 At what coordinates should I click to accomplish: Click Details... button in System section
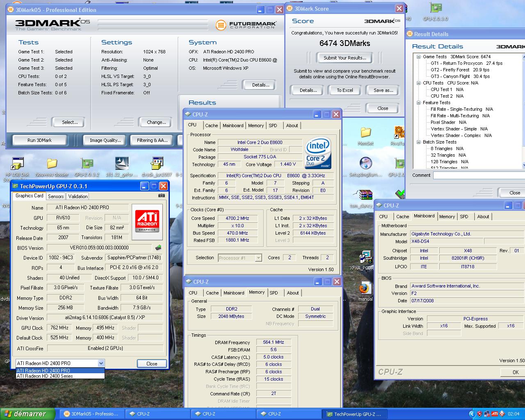(260, 85)
